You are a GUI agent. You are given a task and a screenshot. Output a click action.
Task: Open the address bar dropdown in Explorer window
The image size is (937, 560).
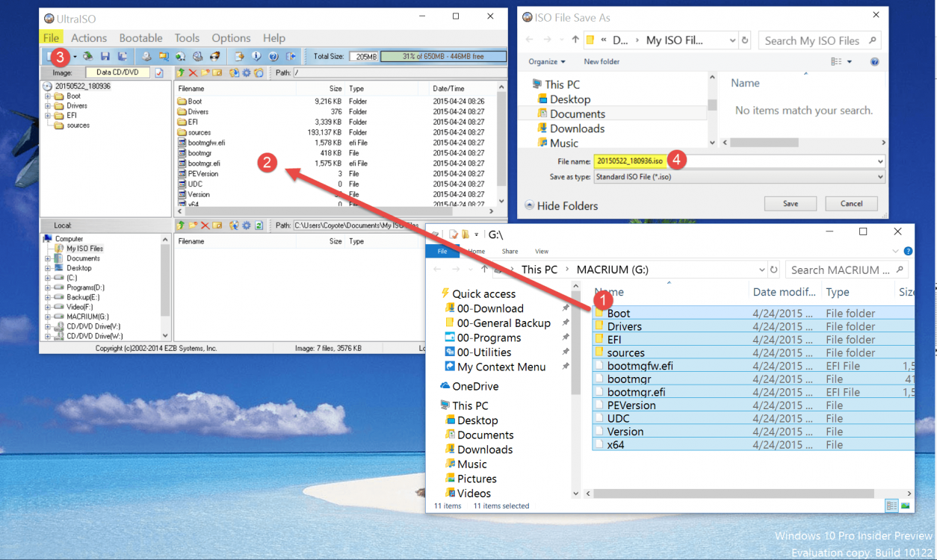(762, 270)
